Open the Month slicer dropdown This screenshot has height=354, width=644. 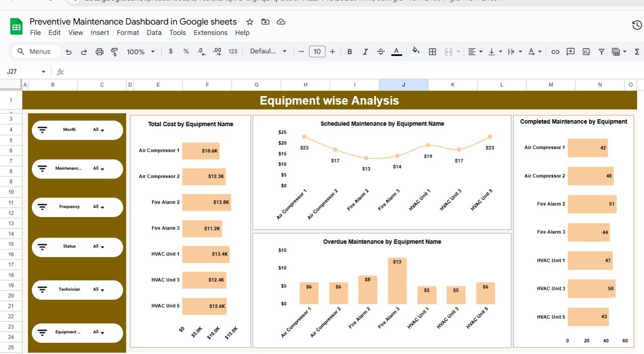click(99, 130)
